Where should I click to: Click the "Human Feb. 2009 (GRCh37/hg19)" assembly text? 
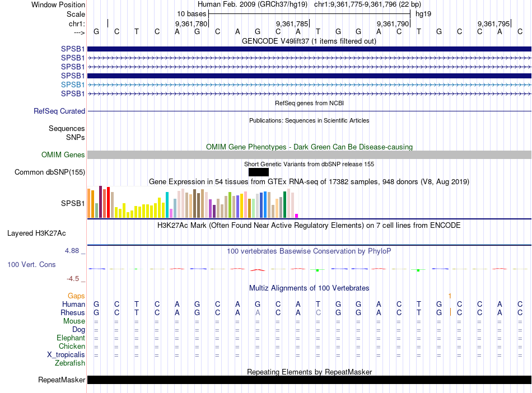253,4
